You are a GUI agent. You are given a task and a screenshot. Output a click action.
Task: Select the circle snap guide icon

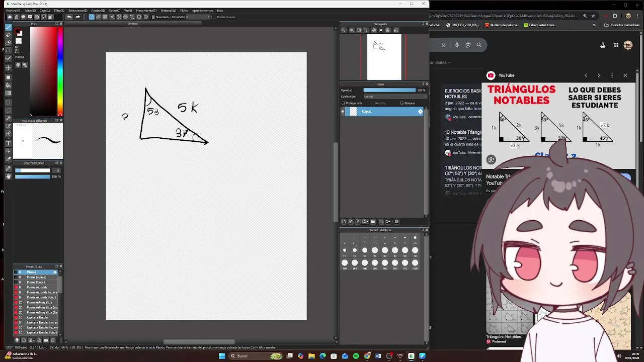[125, 17]
